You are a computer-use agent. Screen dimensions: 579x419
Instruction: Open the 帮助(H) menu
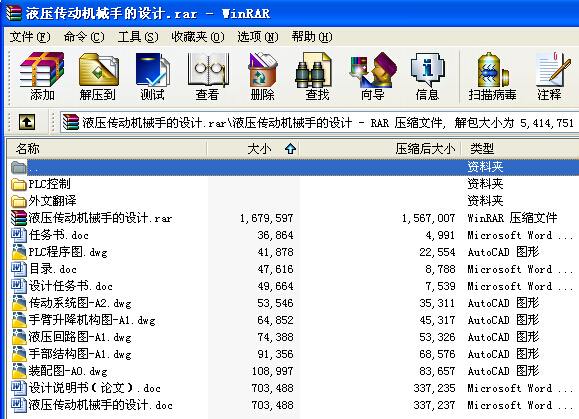point(312,37)
